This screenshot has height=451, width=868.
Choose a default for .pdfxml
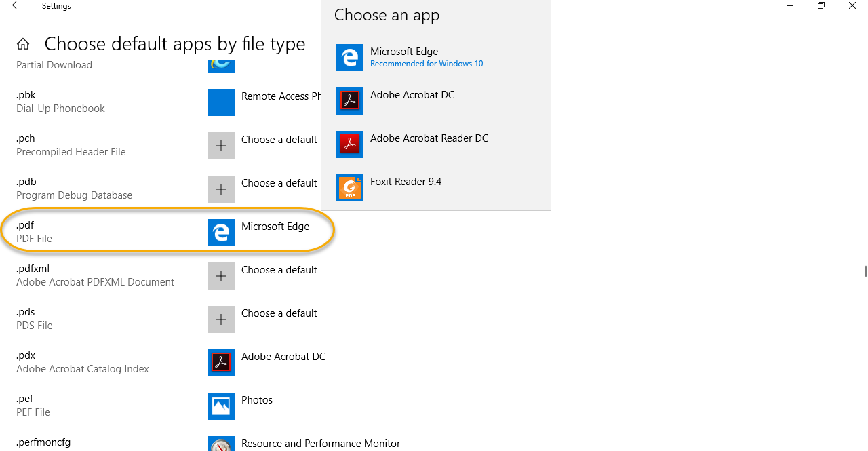coord(279,270)
